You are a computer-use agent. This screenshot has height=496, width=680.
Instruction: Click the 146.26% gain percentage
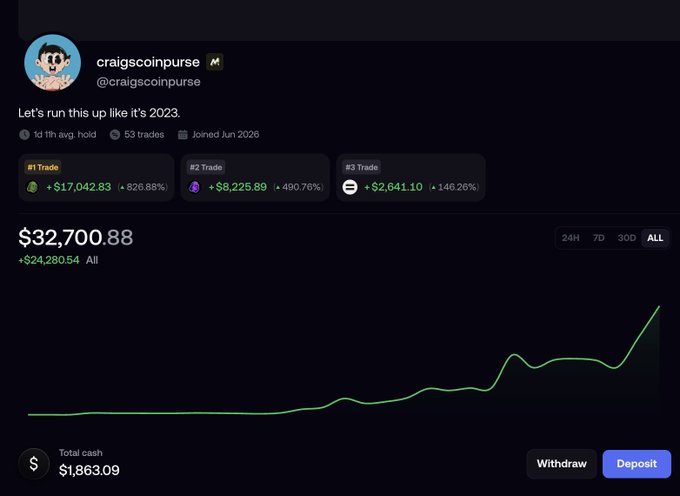pos(454,187)
